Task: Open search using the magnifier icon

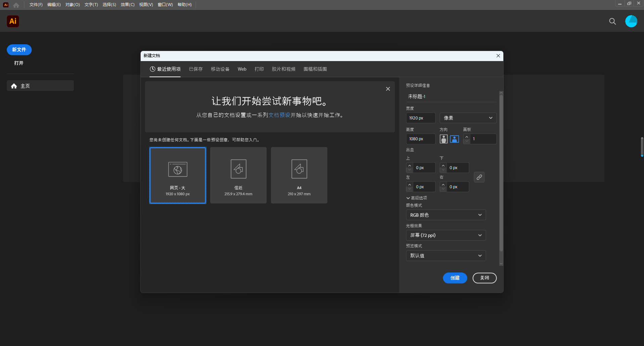Action: point(612,21)
